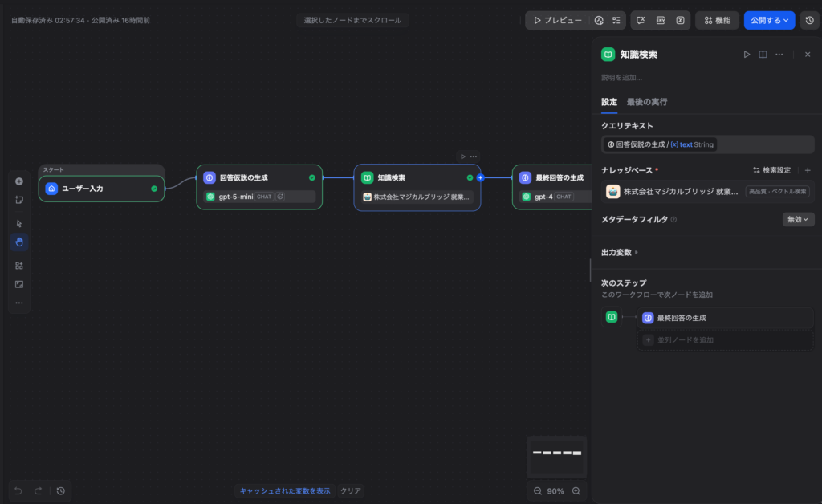This screenshot has width=822, height=504.
Task: Click the add node plus icon
Action: click(x=18, y=181)
